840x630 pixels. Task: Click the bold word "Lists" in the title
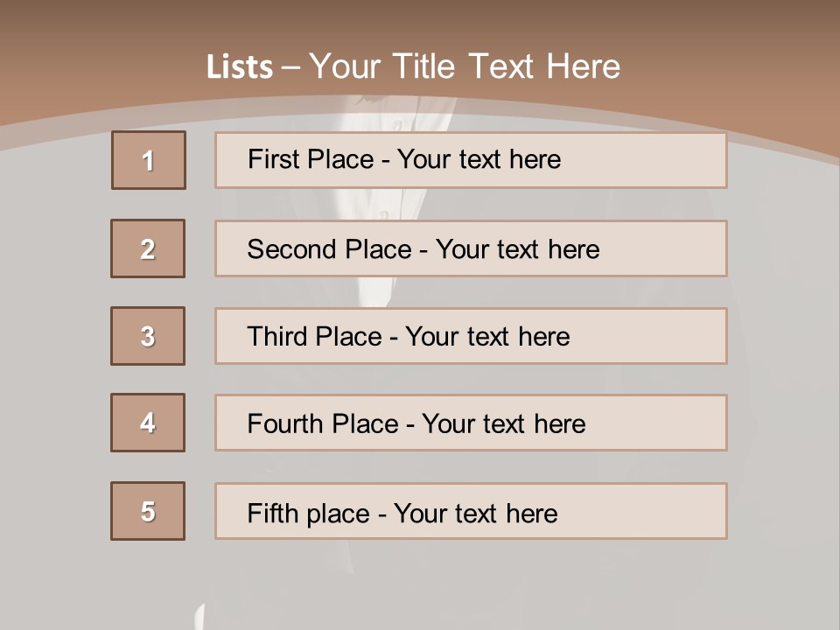click(x=240, y=67)
